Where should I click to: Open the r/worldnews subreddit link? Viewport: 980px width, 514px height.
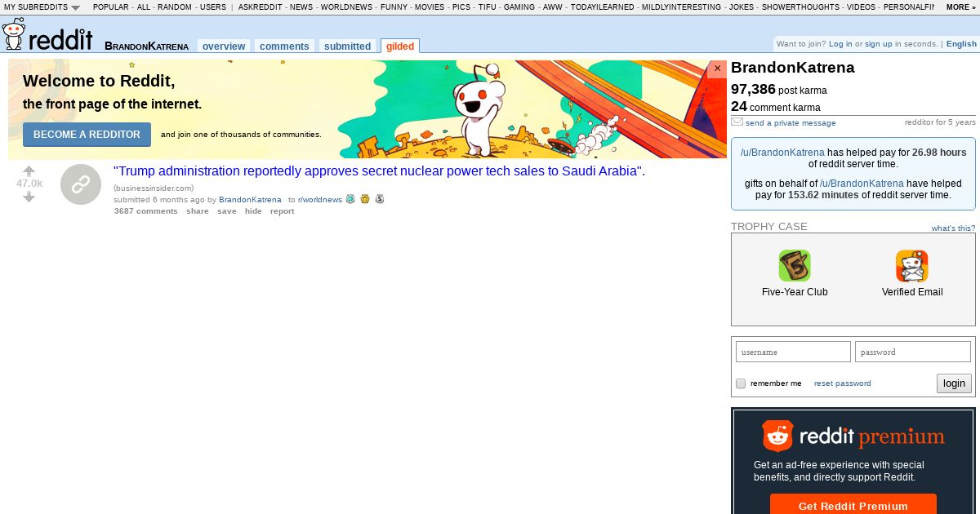click(x=320, y=200)
